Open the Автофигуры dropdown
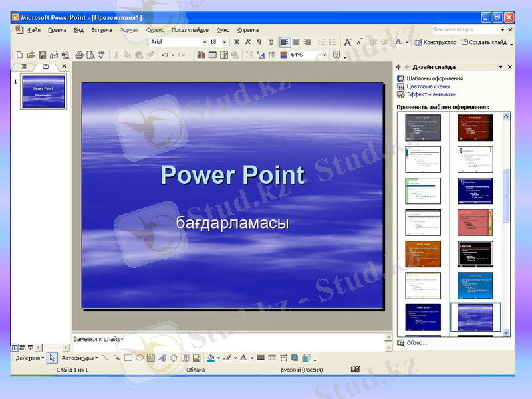Viewport: 532px width, 399px height. pyautogui.click(x=80, y=357)
